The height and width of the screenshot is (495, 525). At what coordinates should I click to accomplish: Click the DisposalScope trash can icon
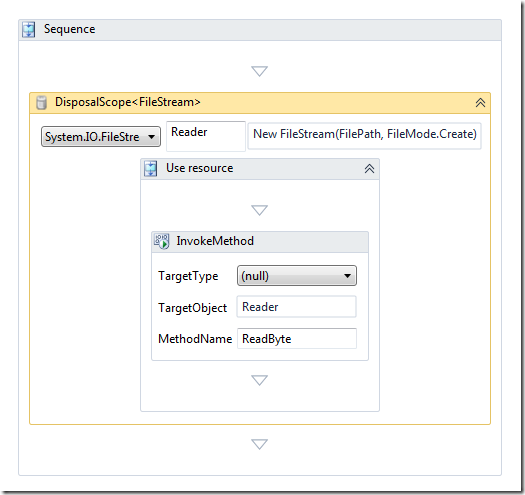pyautogui.click(x=41, y=102)
